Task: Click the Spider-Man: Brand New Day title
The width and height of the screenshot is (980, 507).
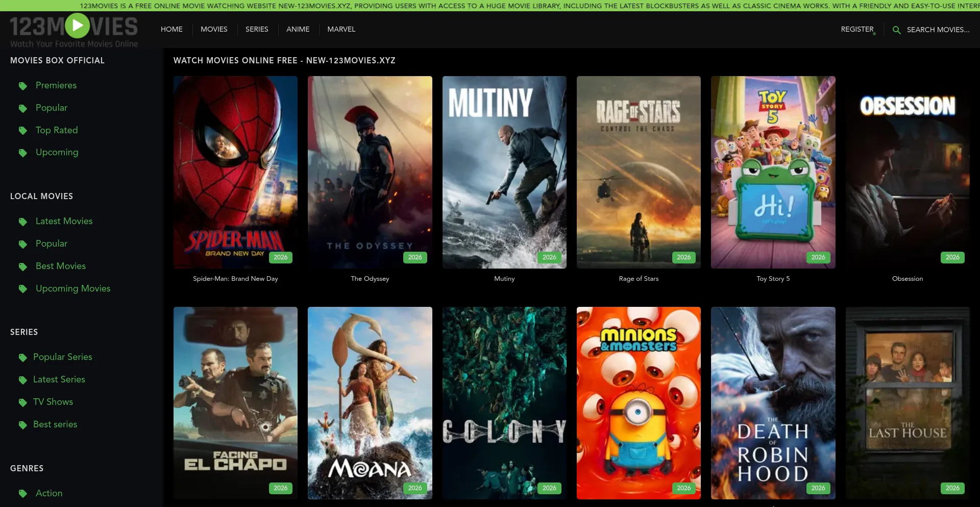Action: point(235,279)
